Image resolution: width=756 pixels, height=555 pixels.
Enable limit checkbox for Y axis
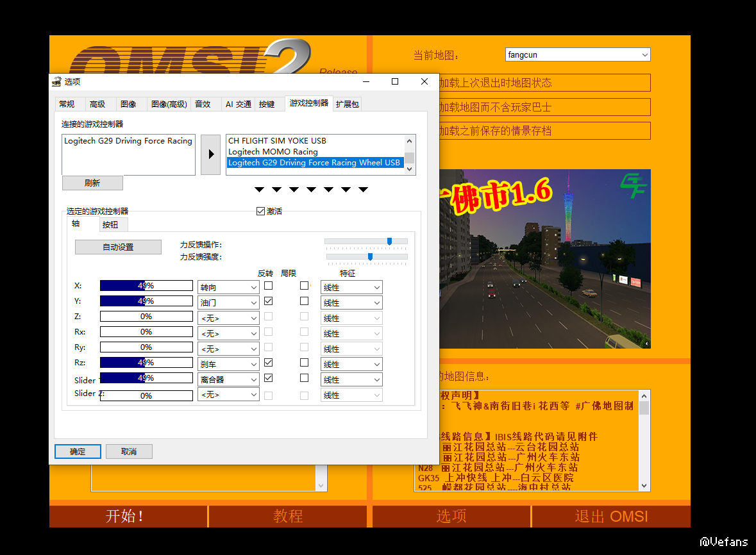click(x=304, y=301)
